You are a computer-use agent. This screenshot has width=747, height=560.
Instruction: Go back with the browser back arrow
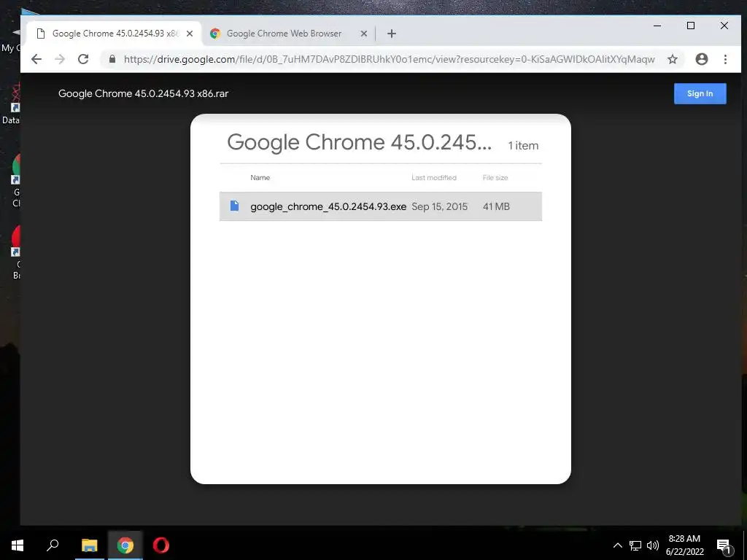36,59
